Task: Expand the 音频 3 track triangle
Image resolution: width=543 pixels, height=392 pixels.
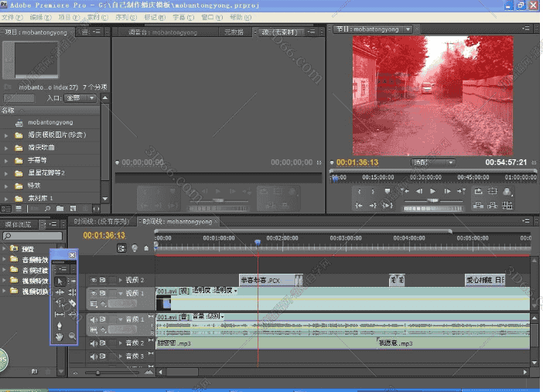Action: point(120,356)
